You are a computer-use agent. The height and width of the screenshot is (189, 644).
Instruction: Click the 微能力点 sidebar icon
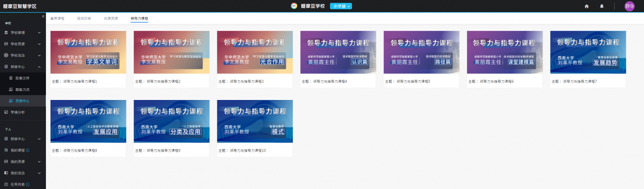point(11,89)
